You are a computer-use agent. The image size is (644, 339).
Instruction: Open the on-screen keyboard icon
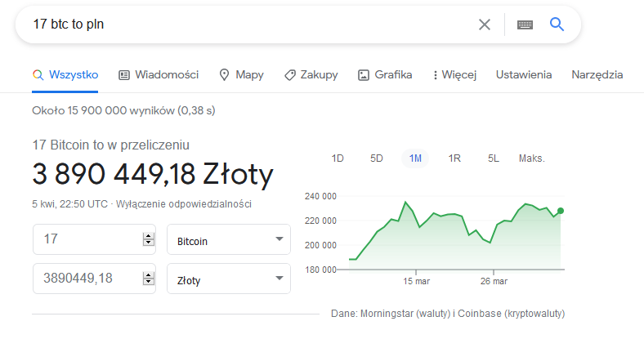tap(525, 25)
